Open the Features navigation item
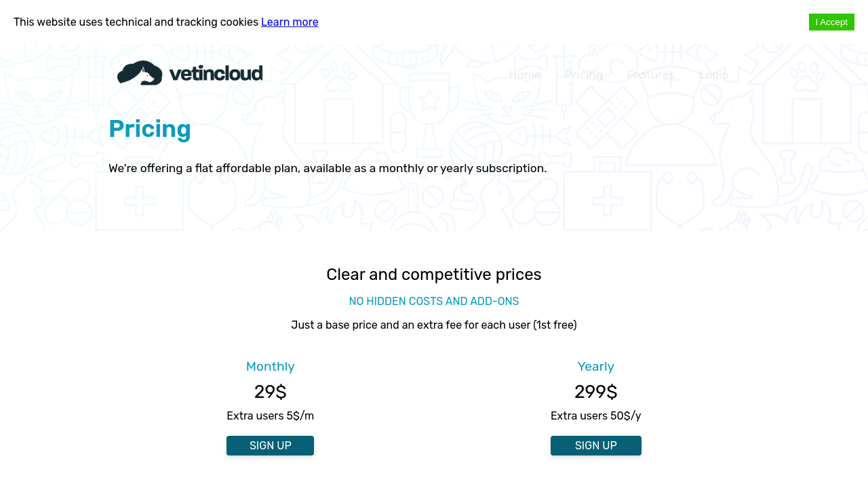The image size is (868, 488). pos(651,75)
